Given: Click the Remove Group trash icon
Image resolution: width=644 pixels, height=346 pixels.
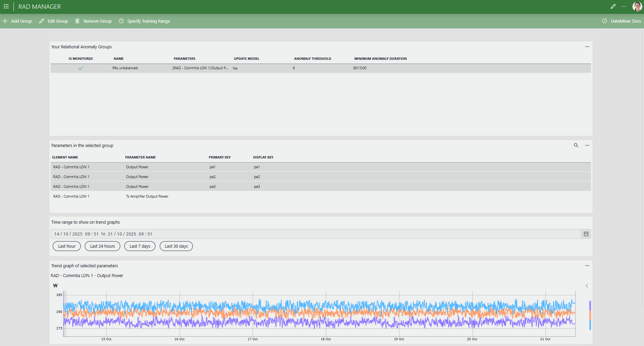Looking at the screenshot, I should coord(77,21).
